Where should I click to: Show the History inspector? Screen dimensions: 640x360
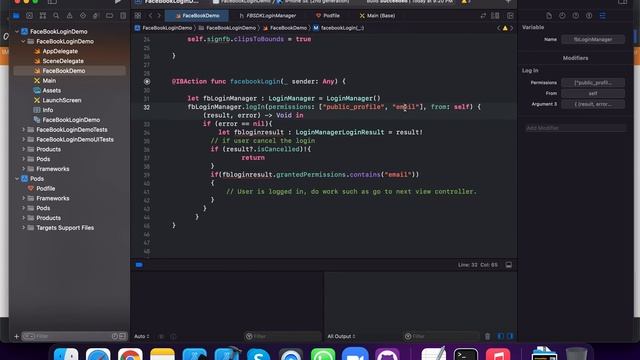(562, 16)
